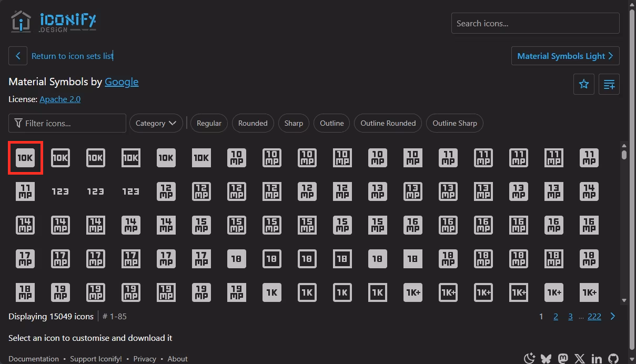Open Iconify's LinkedIn page
This screenshot has height=364, width=636.
(x=597, y=358)
